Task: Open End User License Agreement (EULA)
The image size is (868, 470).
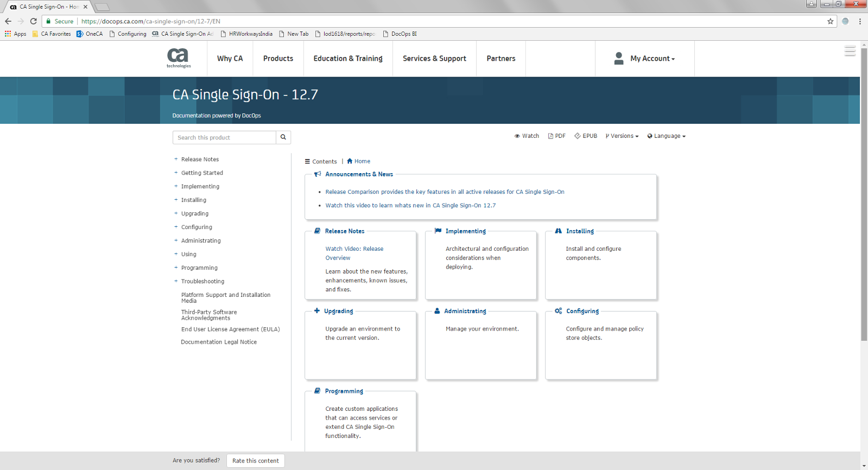Action: (230, 329)
